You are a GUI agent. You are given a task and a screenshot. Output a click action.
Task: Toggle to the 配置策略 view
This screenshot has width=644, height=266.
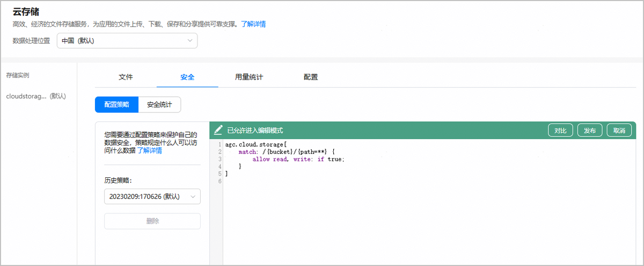[x=116, y=105]
